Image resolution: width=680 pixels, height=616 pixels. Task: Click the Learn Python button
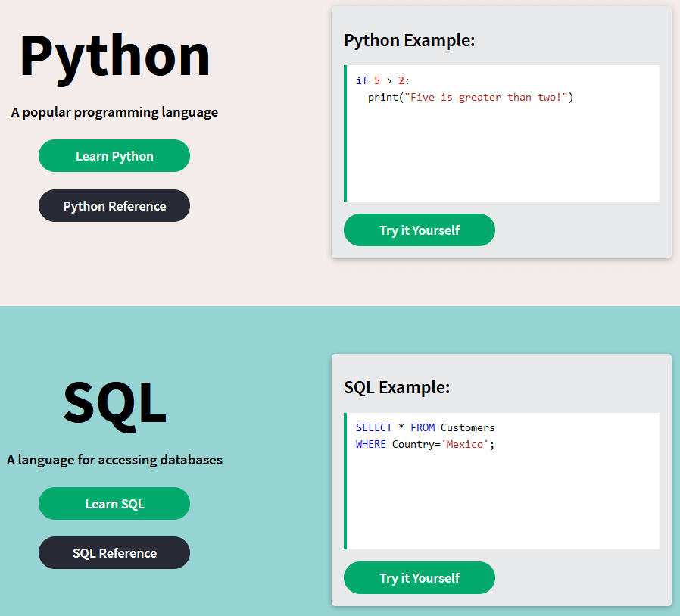pos(114,156)
